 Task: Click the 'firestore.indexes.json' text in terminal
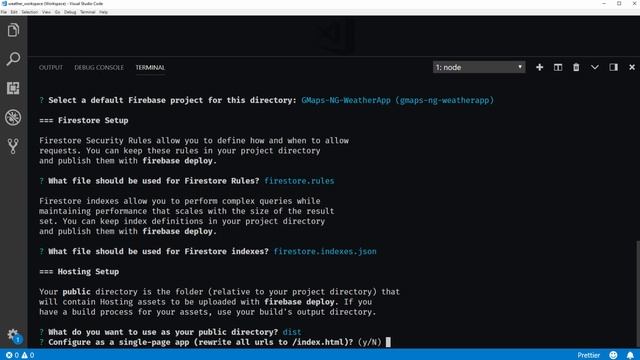coord(325,251)
